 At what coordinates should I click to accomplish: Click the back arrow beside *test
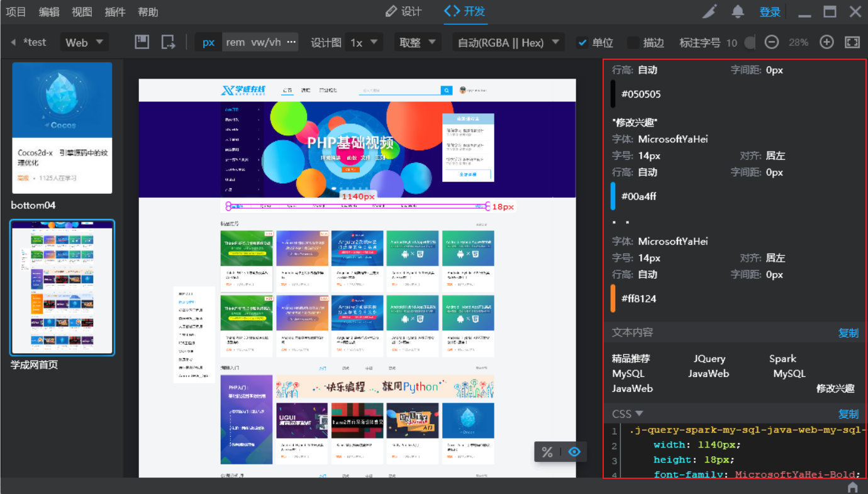click(x=13, y=42)
